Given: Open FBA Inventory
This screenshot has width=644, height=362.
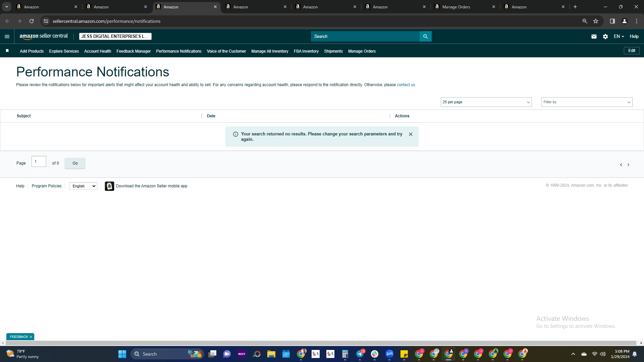Looking at the screenshot, I should pos(306,51).
